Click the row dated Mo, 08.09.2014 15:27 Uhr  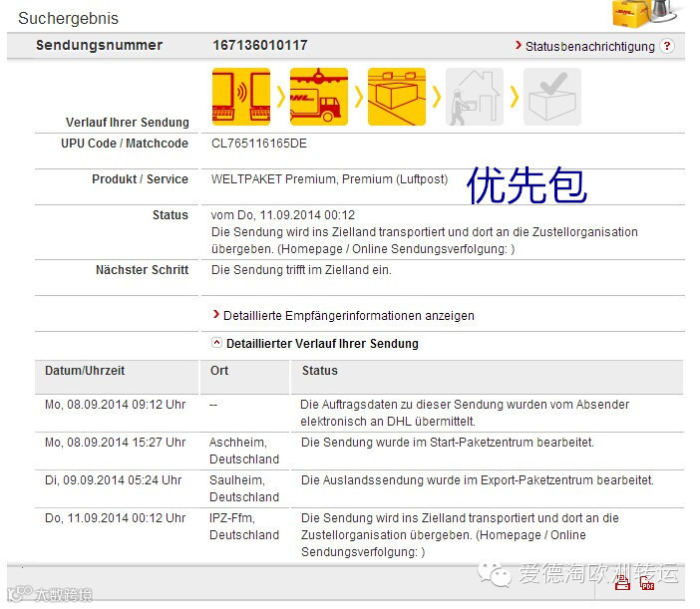[x=359, y=451]
